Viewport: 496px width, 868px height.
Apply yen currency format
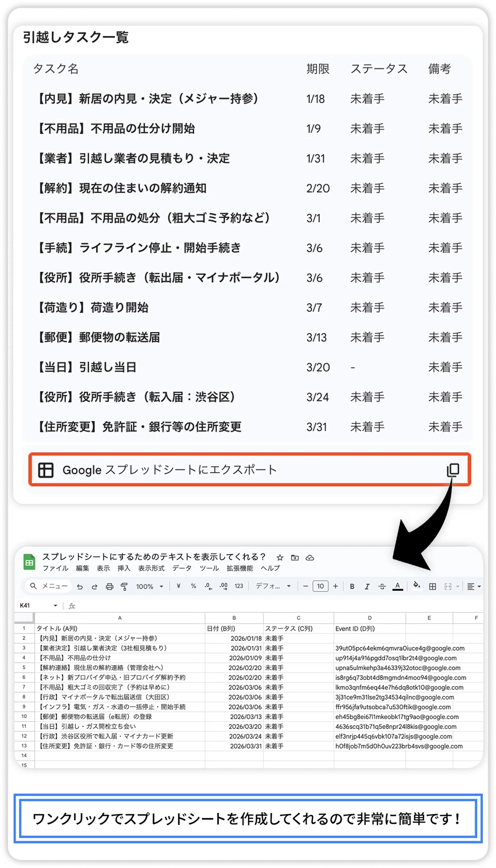[179, 586]
